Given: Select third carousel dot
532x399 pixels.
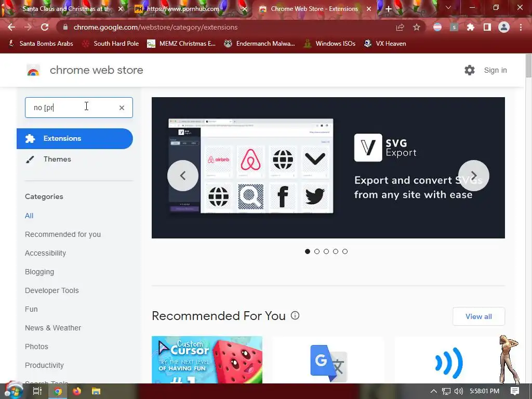Looking at the screenshot, I should 326,251.
